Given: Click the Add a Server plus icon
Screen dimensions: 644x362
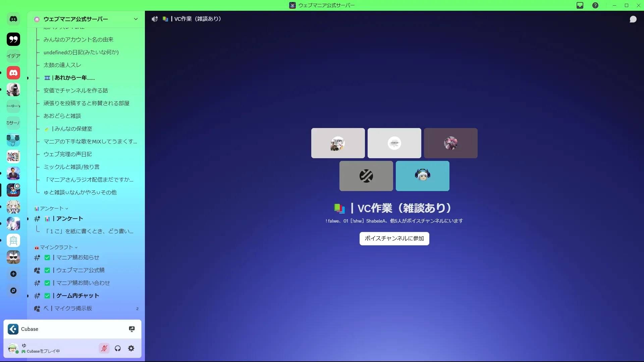Looking at the screenshot, I should click(13, 274).
